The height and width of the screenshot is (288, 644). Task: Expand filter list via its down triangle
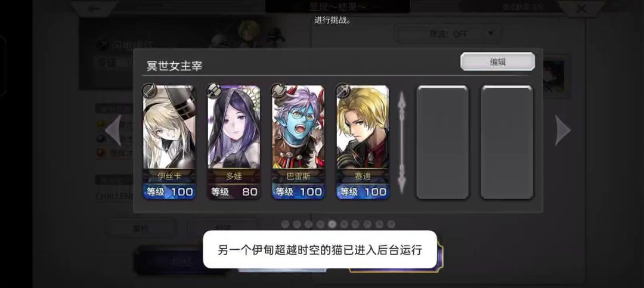[490, 33]
